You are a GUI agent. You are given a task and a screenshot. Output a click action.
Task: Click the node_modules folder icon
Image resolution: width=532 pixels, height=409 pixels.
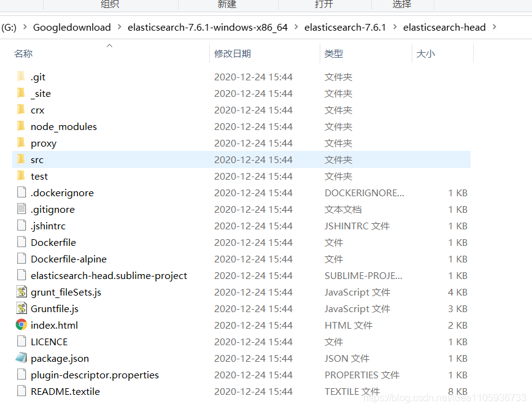[x=21, y=126]
